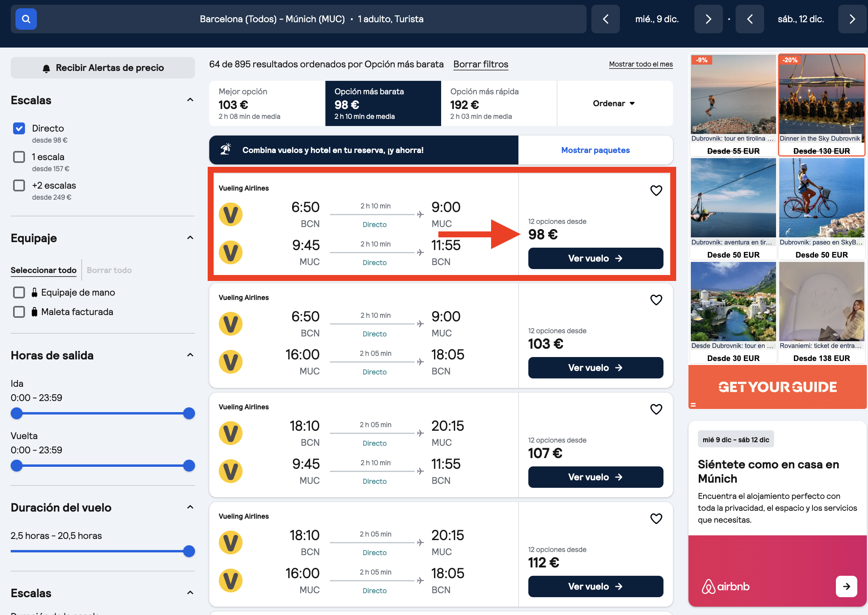The image size is (868, 615).
Task: Tick the Maleta facturada checkbox
Action: (19, 312)
